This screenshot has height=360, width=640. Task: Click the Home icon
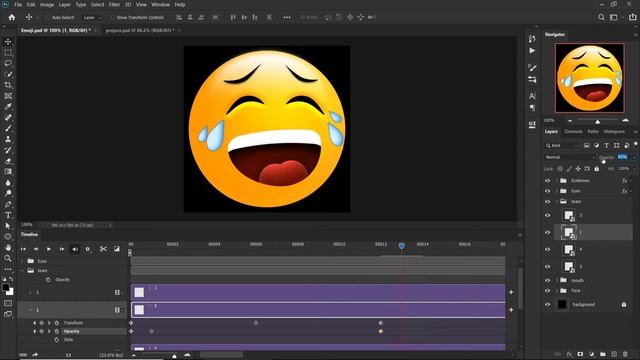[x=12, y=17]
